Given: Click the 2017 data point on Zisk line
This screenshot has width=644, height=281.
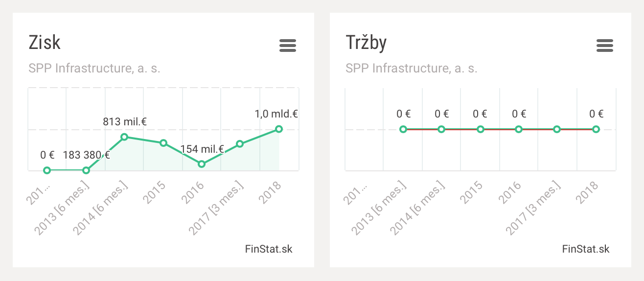Looking at the screenshot, I should [240, 144].
